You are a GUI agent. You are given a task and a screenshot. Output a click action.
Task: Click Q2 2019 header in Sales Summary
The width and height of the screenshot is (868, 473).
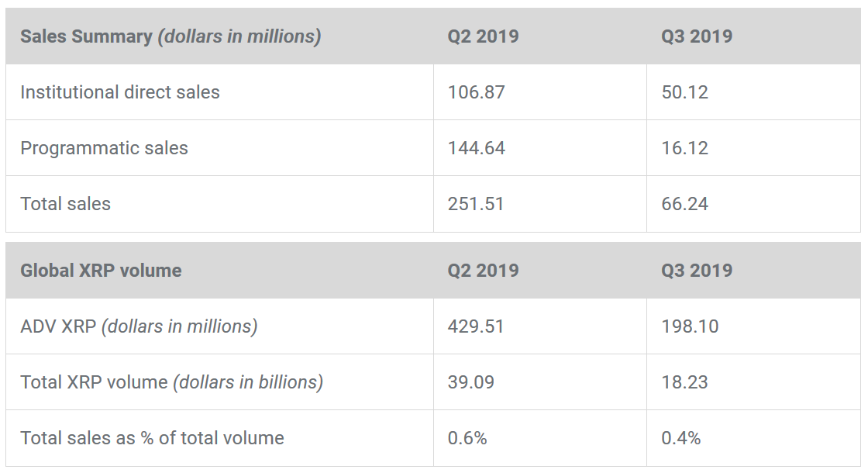coord(483,36)
